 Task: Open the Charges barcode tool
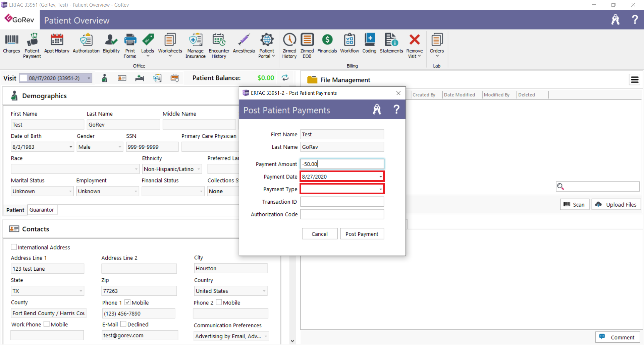tap(11, 44)
